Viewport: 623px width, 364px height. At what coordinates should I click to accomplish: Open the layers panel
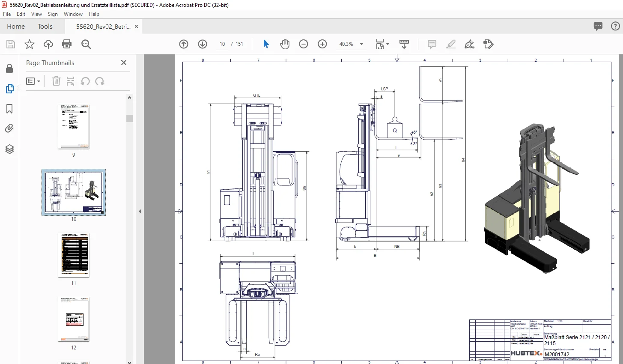pos(9,149)
